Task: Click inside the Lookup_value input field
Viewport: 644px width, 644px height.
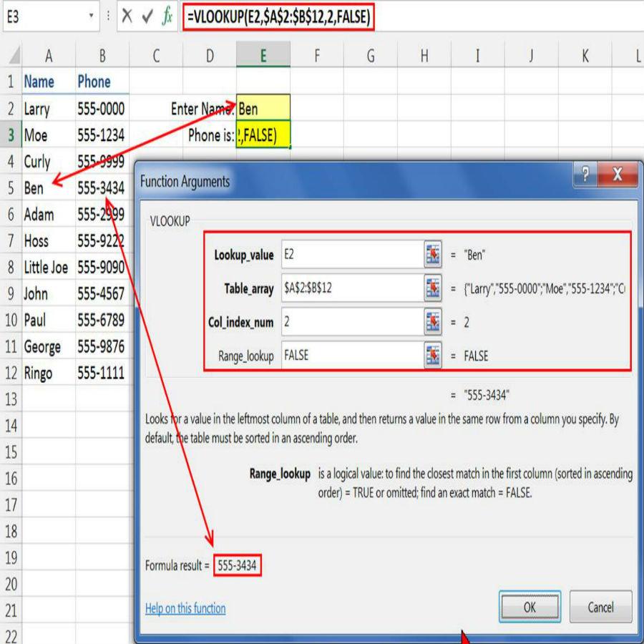Action: (351, 255)
